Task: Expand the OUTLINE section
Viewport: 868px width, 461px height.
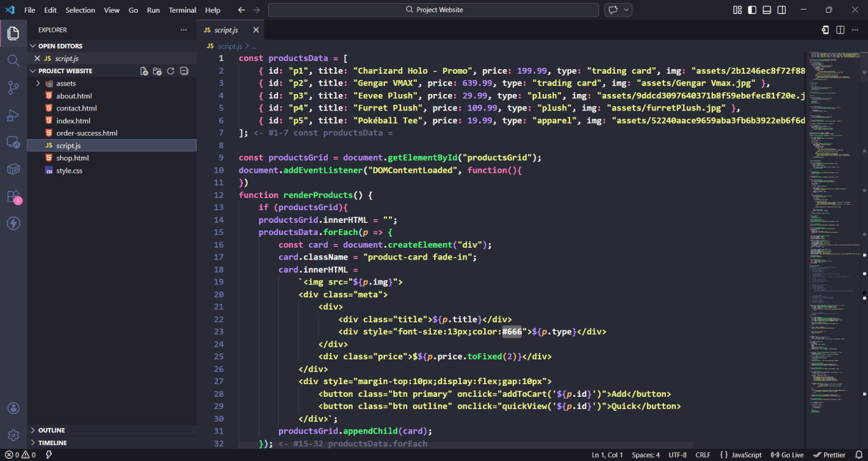Action: [x=51, y=431]
